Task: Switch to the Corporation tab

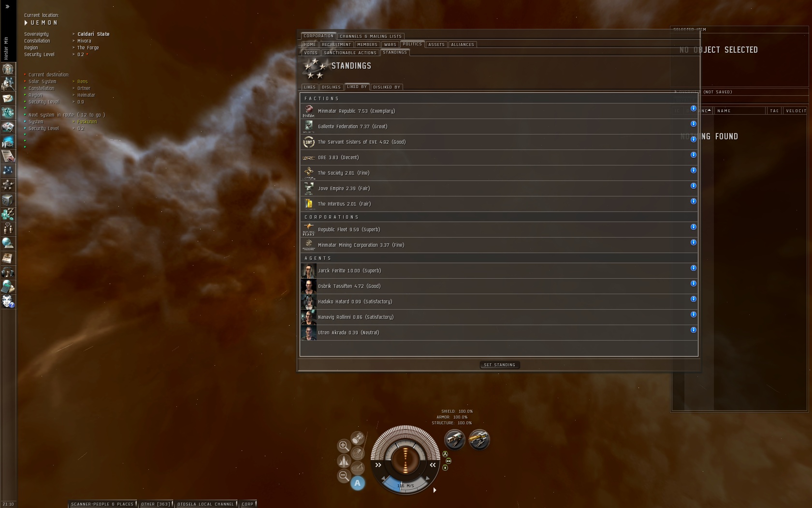Action: pyautogui.click(x=319, y=36)
